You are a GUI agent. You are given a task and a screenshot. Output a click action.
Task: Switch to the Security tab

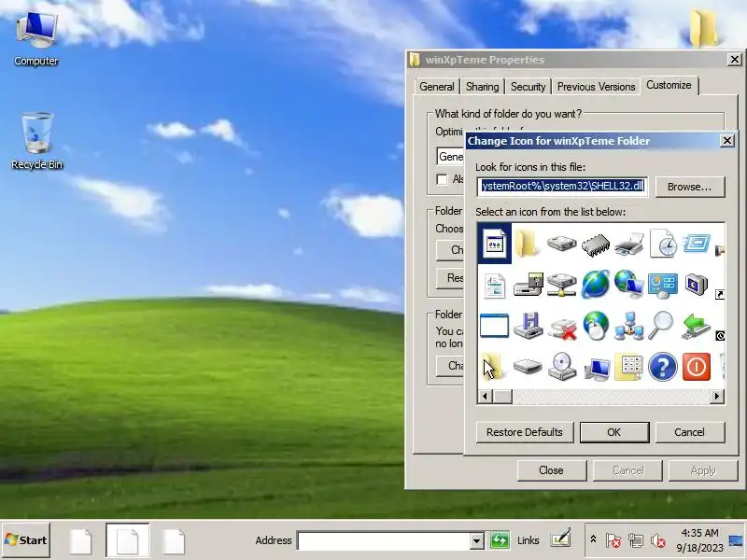click(528, 87)
